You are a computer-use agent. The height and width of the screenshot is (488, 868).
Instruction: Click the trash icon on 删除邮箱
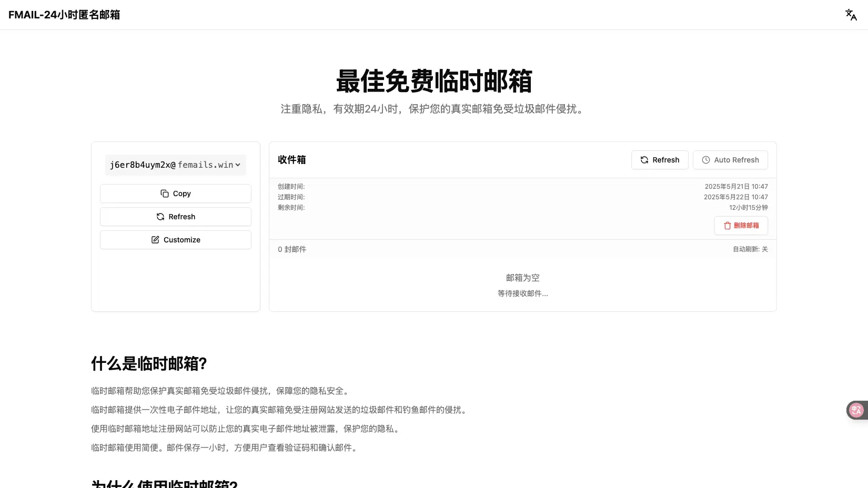728,226
